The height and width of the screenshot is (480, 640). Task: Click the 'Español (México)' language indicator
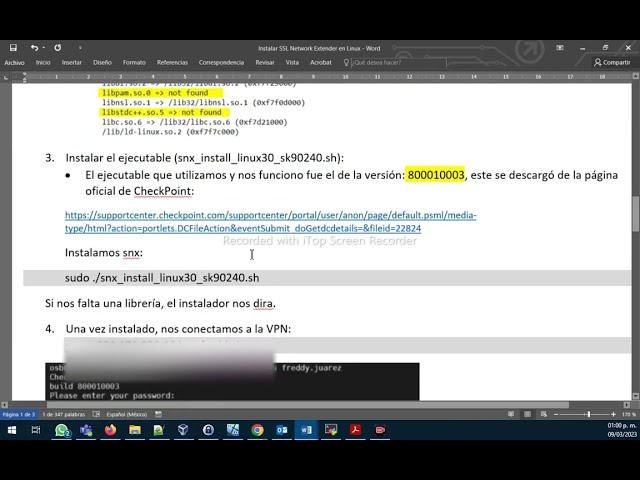tap(127, 414)
